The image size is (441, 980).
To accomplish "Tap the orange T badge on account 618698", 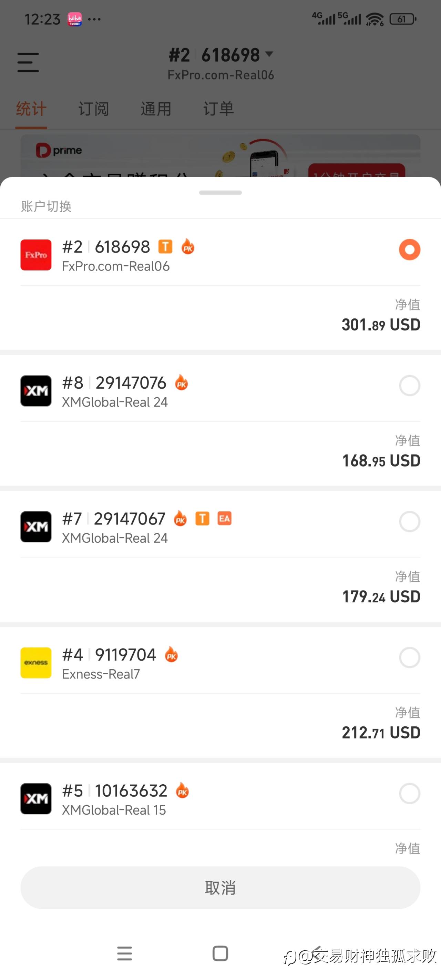I will pyautogui.click(x=165, y=246).
